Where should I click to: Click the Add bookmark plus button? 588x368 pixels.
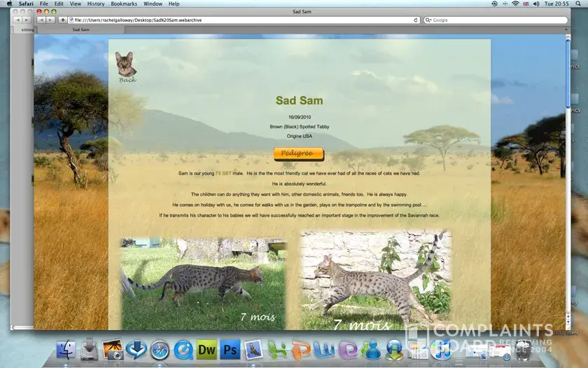63,20
